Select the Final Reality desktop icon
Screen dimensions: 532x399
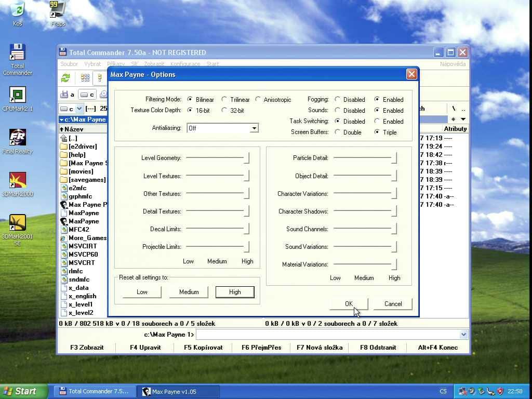click(x=17, y=141)
